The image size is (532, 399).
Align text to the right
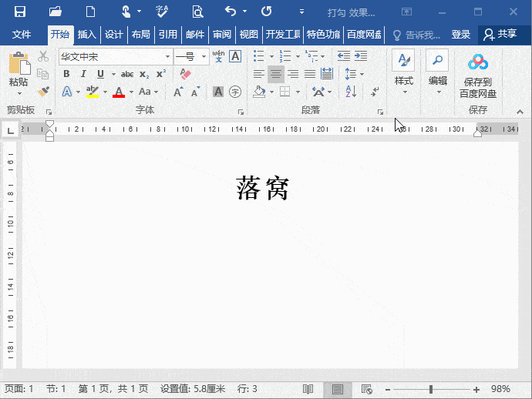[x=293, y=74]
